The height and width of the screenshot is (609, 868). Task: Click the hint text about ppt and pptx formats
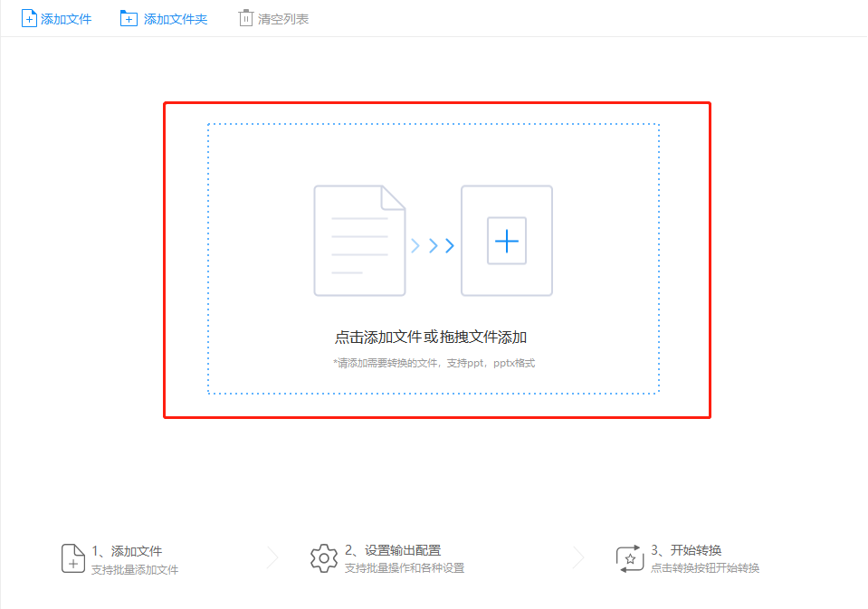[x=434, y=363]
